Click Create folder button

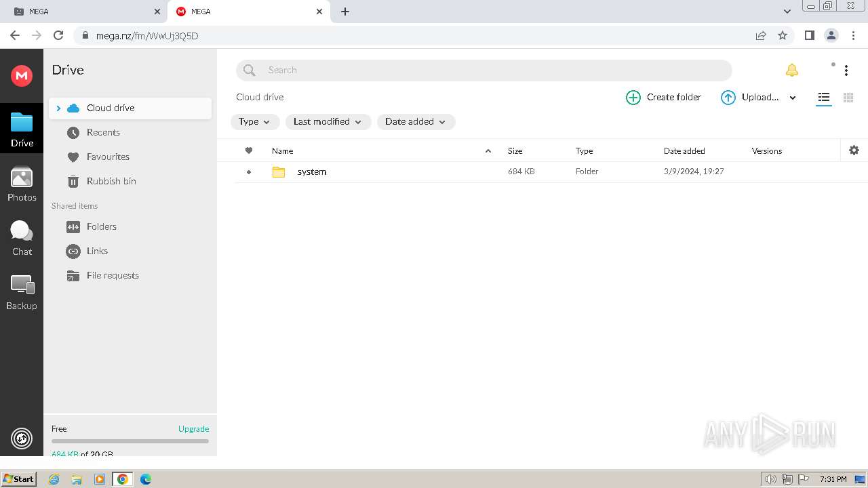click(663, 97)
